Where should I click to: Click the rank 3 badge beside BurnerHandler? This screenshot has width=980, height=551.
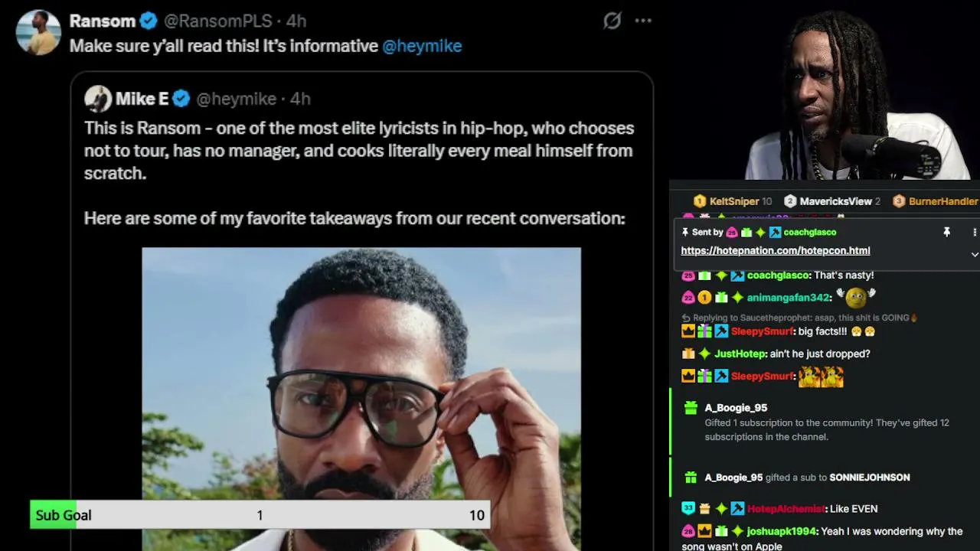pos(899,201)
